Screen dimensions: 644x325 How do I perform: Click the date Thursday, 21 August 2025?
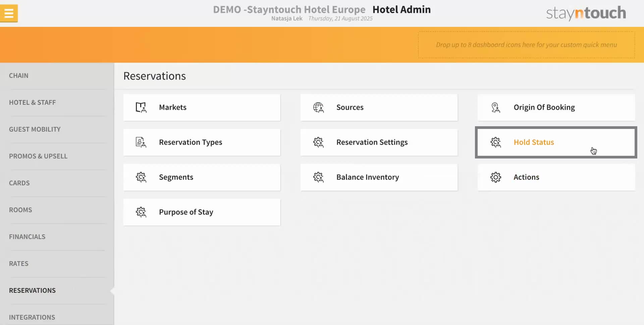(340, 18)
